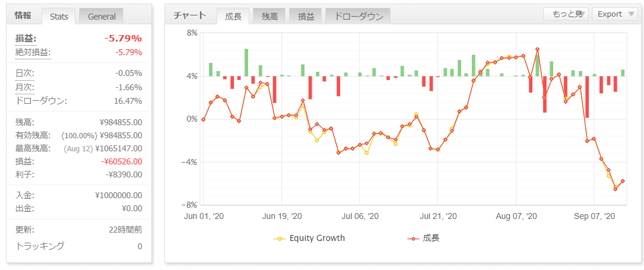Show the ドローダウン chart tab
644x270 pixels.
tap(358, 17)
